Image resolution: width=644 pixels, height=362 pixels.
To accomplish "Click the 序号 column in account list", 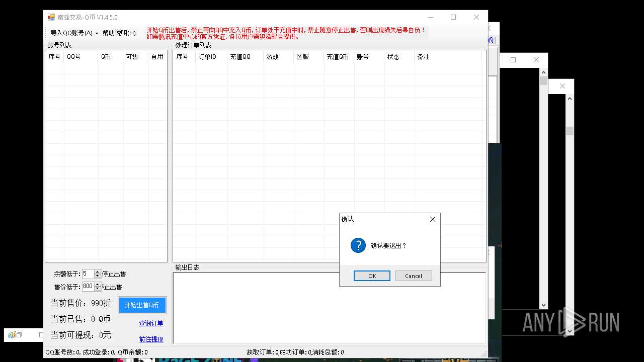I will coord(54,57).
